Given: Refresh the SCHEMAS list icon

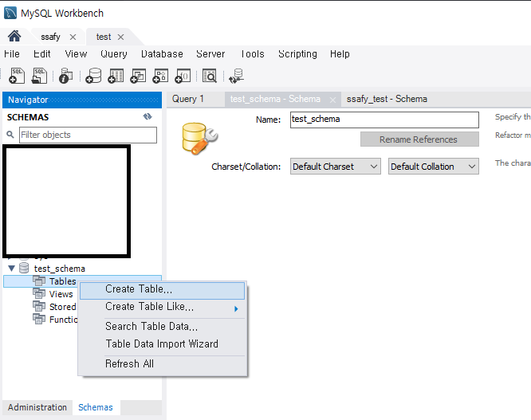Looking at the screenshot, I should (147, 117).
